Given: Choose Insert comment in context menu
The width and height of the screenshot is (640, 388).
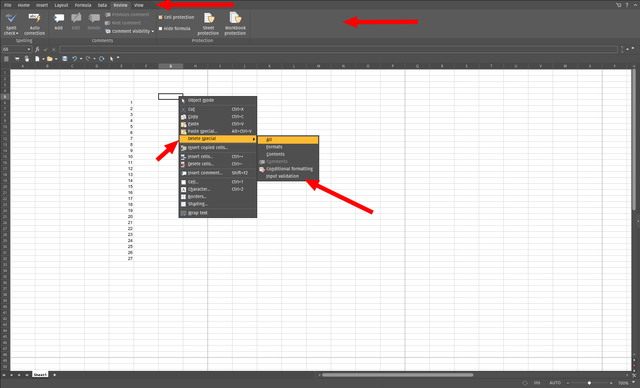Looking at the screenshot, I should 218,173.
